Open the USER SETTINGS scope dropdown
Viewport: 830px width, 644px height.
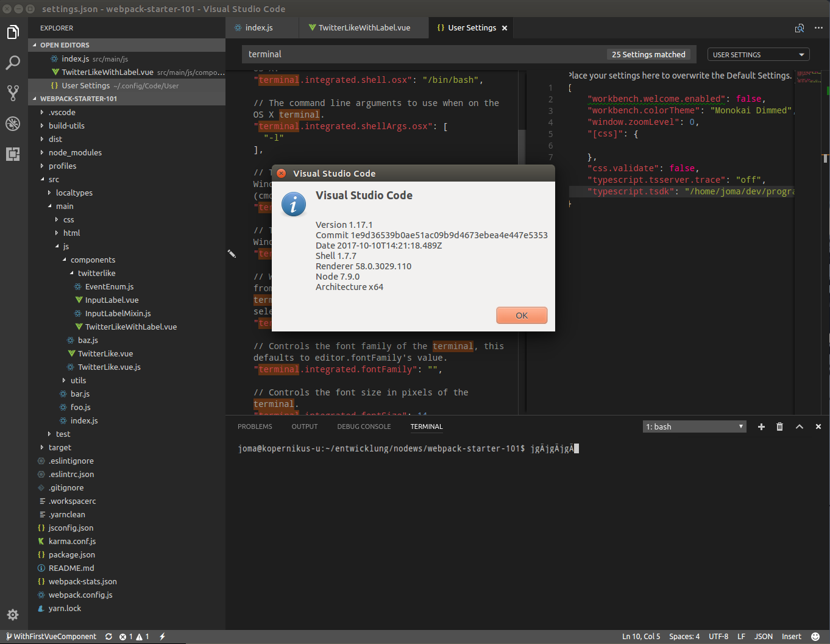[x=758, y=55]
